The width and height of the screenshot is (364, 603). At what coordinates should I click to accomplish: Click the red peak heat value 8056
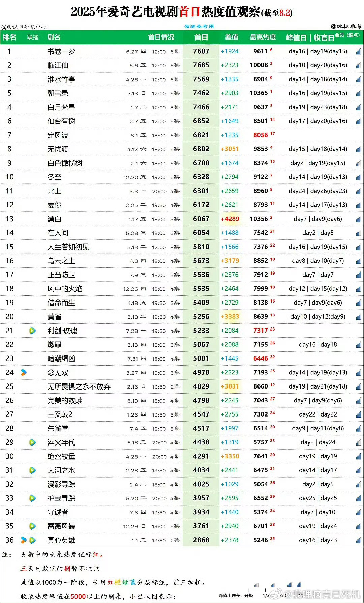261,135
